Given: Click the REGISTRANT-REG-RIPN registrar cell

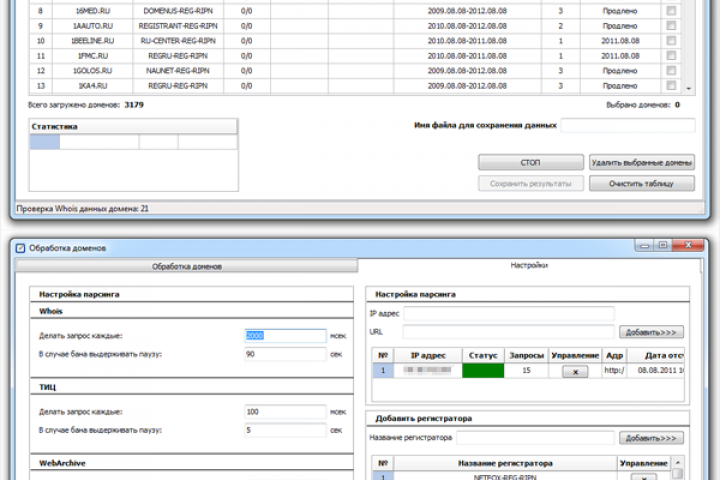Looking at the screenshot, I should [178, 26].
